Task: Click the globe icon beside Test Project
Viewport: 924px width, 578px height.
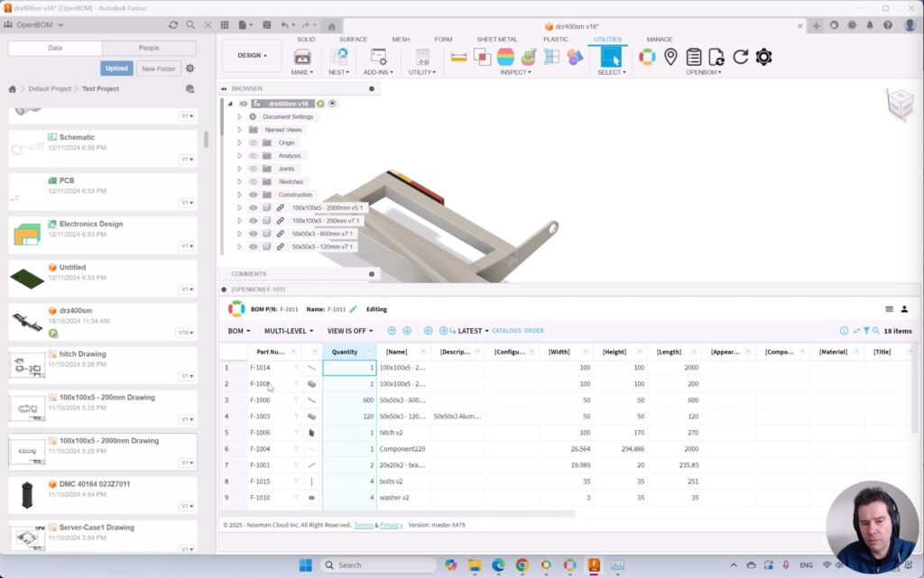Action: [189, 89]
